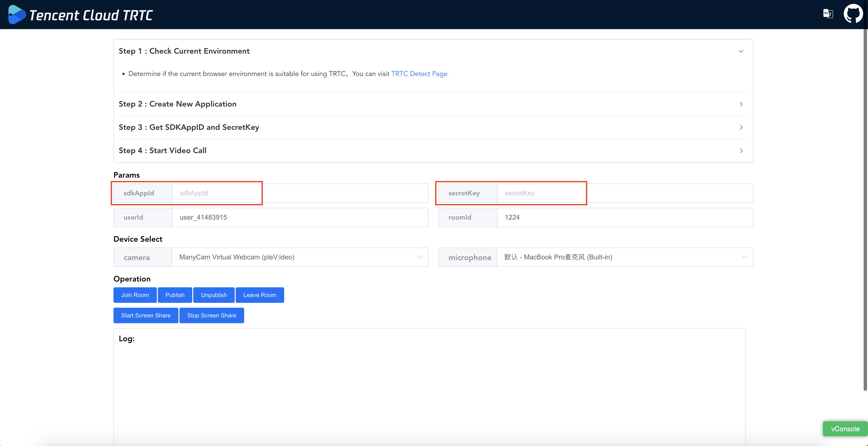The height and width of the screenshot is (446, 868).
Task: Click the Operation heading
Action: (132, 279)
